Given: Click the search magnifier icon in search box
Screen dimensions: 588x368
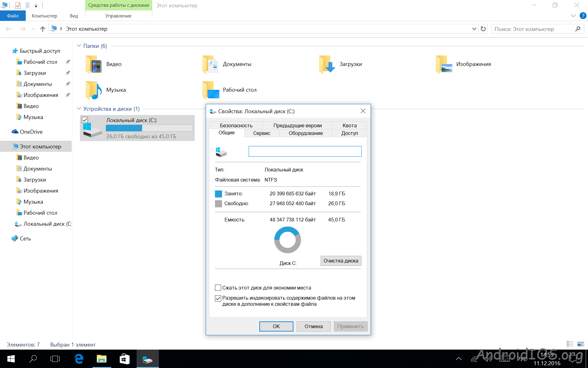Looking at the screenshot, I should point(578,29).
